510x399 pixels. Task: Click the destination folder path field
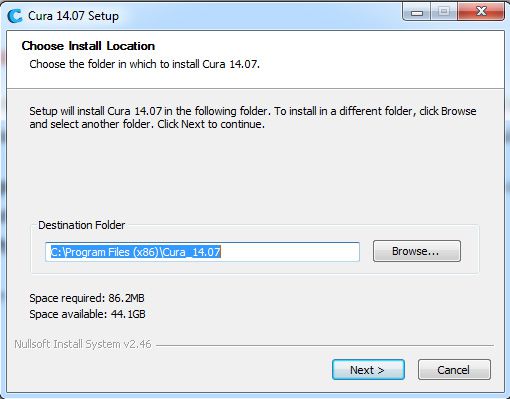(202, 252)
